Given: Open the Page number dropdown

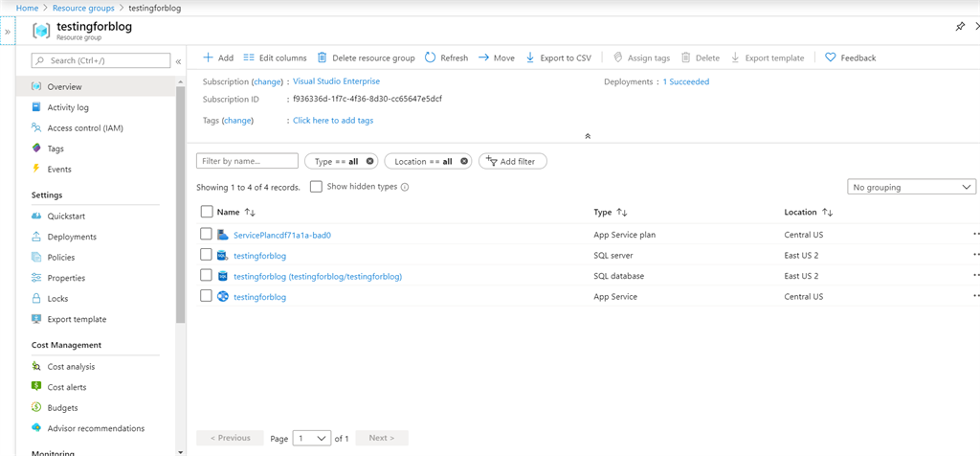Looking at the screenshot, I should (x=312, y=439).
